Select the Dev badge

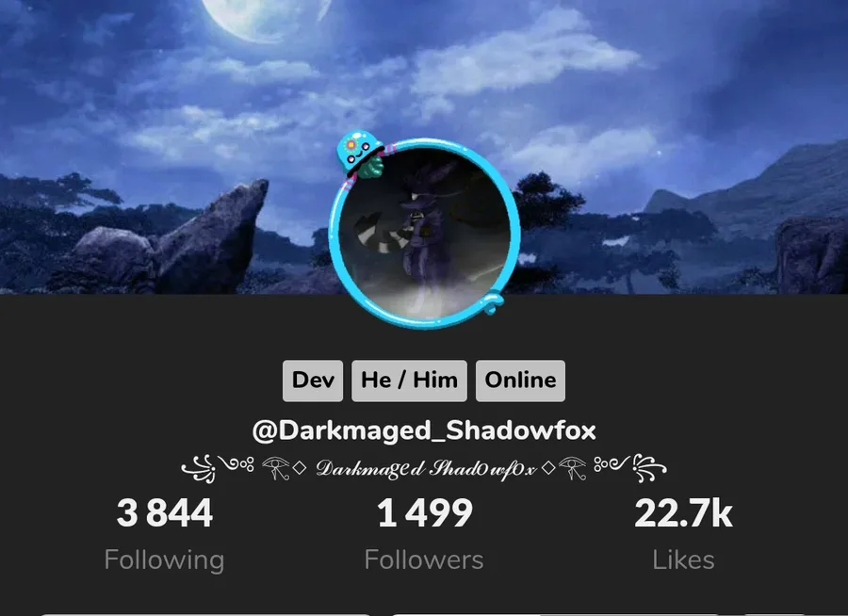(x=313, y=381)
